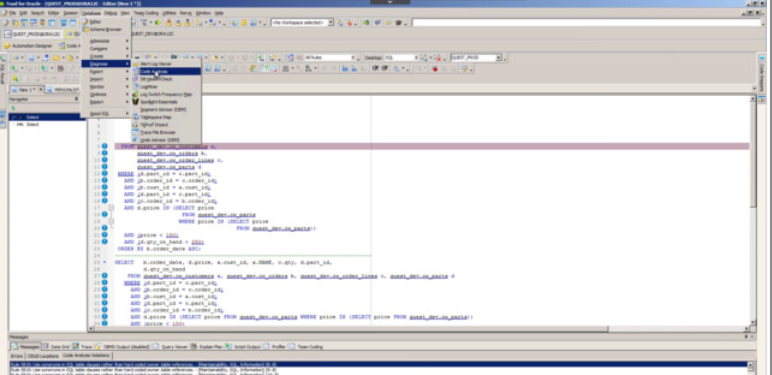Viewport: 772px width, 375px height.
Task: Click the QUEST_PROD connection tab icon
Action: click(8, 34)
